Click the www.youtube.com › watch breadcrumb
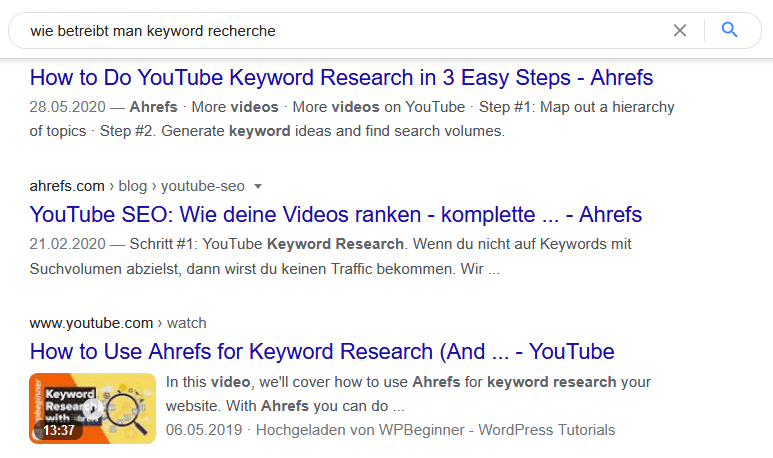 point(118,323)
